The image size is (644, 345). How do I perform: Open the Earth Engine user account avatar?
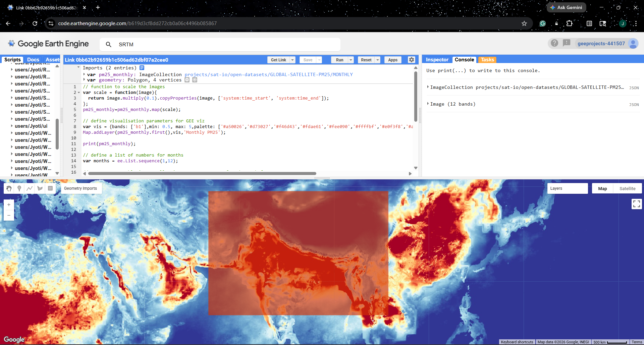tap(633, 44)
